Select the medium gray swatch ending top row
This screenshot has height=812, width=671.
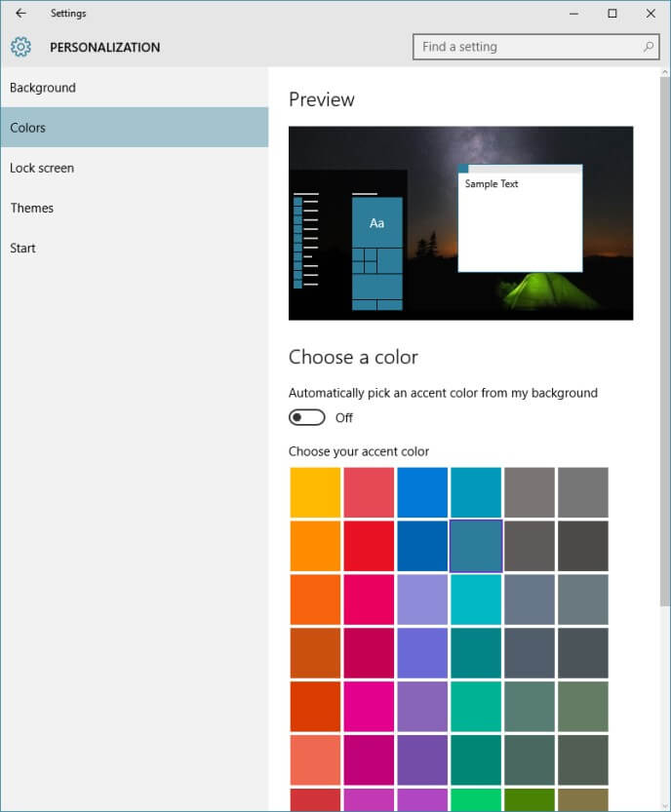click(583, 492)
